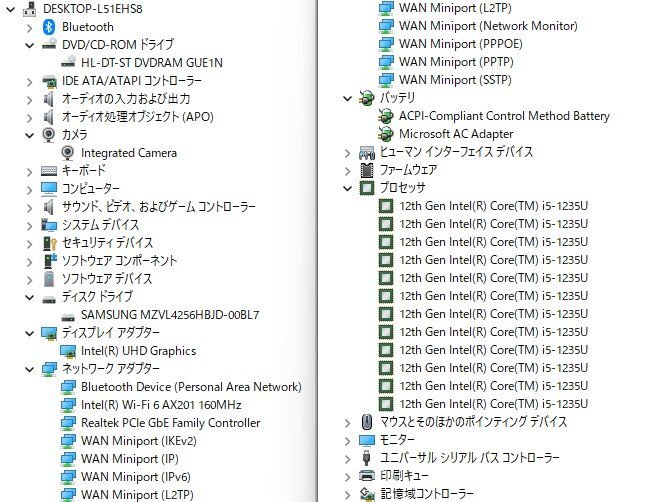Collapse the カメラ category

click(29, 135)
